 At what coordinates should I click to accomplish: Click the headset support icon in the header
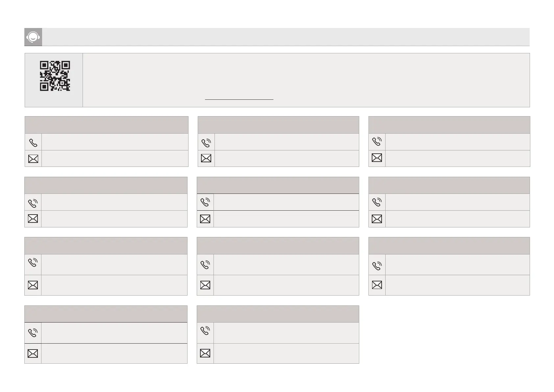(33, 37)
